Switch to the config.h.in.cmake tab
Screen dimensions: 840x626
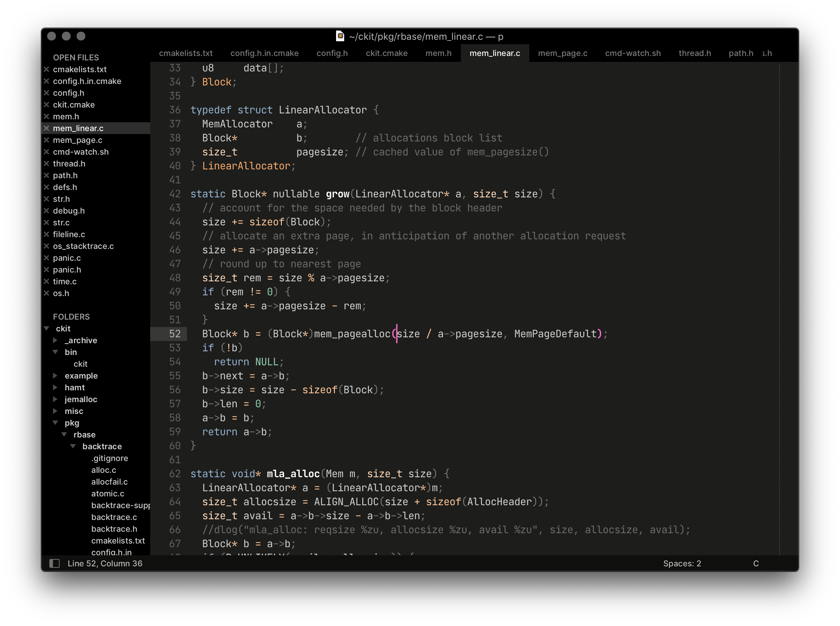coord(264,53)
